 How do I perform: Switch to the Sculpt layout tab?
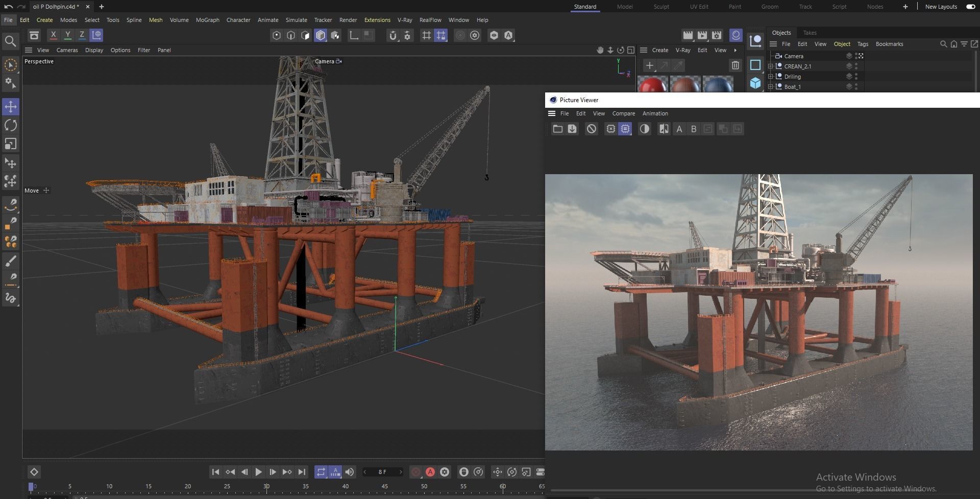pyautogui.click(x=661, y=7)
